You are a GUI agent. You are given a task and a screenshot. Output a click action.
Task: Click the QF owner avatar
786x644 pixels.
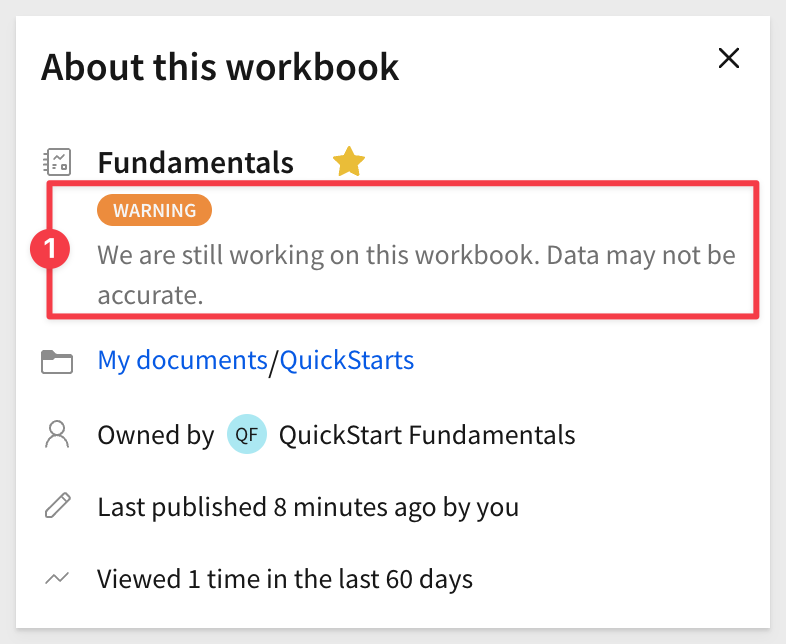pos(247,434)
